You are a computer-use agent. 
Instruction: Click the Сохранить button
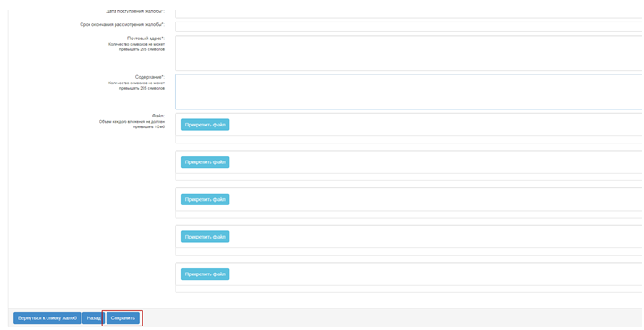tap(123, 318)
